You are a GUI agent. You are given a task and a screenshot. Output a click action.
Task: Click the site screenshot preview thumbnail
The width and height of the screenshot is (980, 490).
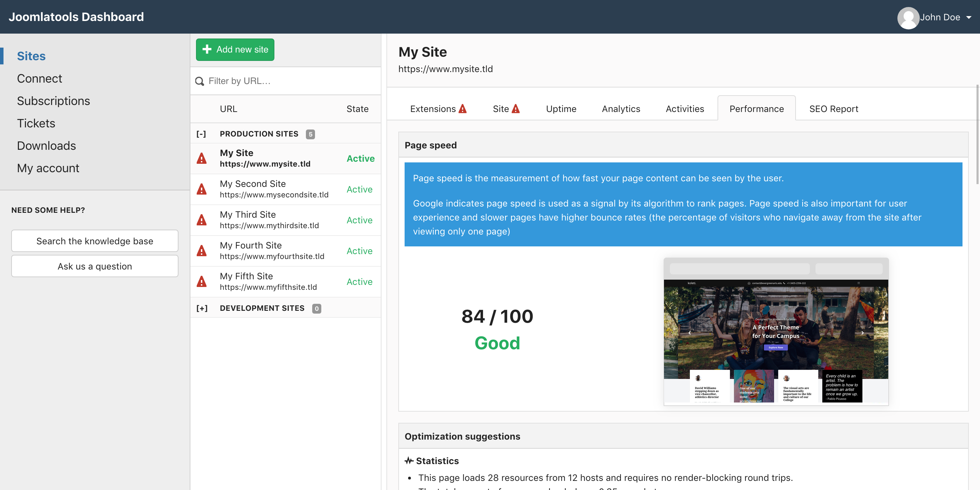click(776, 331)
